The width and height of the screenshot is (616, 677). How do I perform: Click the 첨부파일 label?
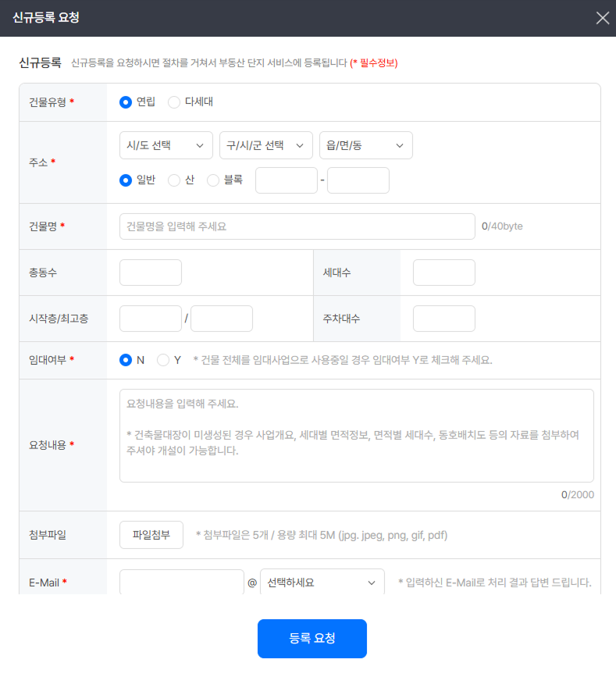(48, 535)
